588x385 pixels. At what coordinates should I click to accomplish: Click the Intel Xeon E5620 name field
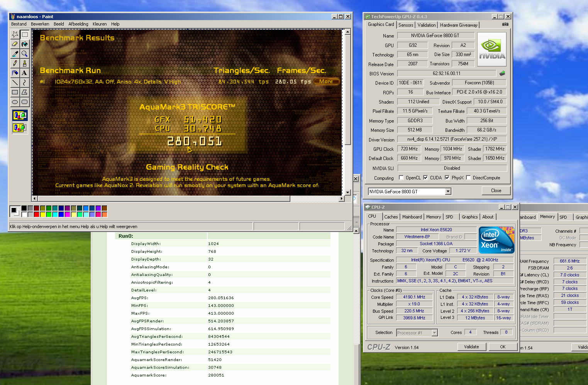pos(436,230)
